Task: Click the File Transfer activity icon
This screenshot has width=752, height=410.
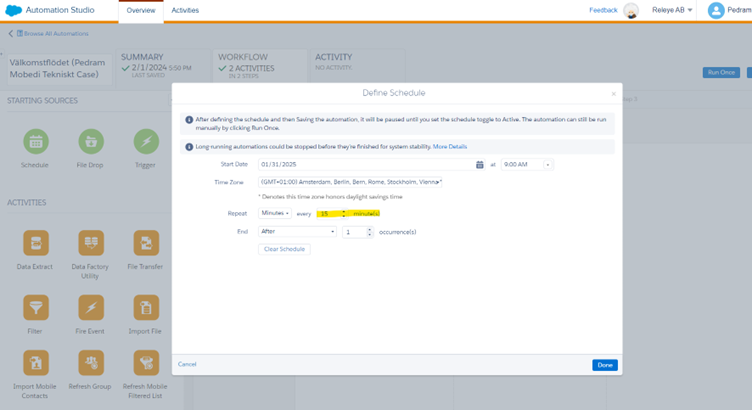Action: coord(146,243)
